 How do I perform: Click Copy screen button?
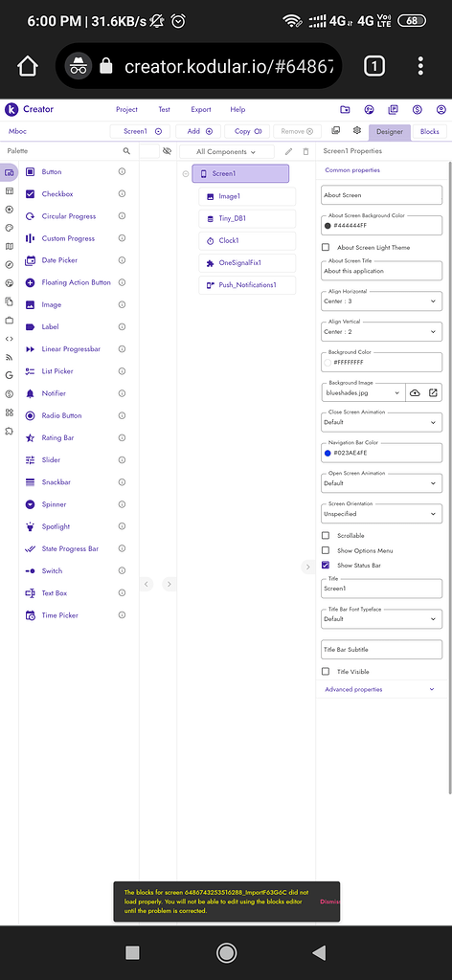click(x=247, y=131)
